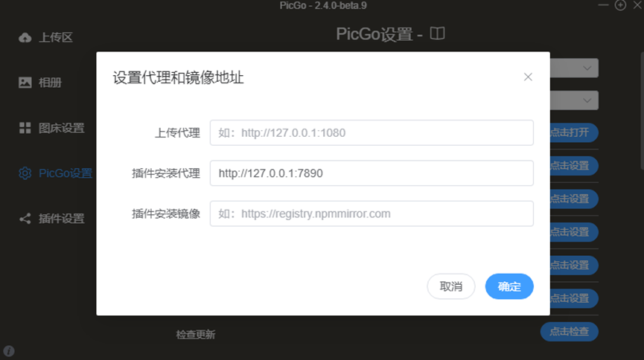Click the 点击打开 button behind the dialog
This screenshot has height=360, width=644.
pos(574,132)
